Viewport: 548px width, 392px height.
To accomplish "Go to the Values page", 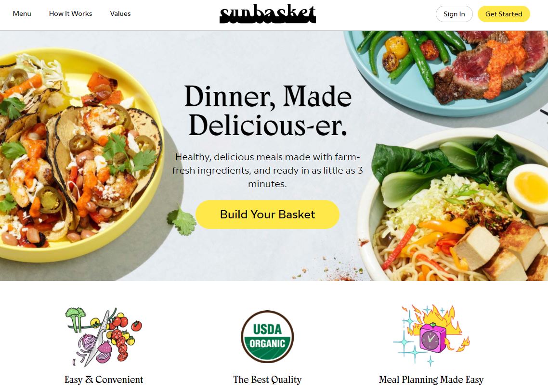I will click(x=120, y=13).
